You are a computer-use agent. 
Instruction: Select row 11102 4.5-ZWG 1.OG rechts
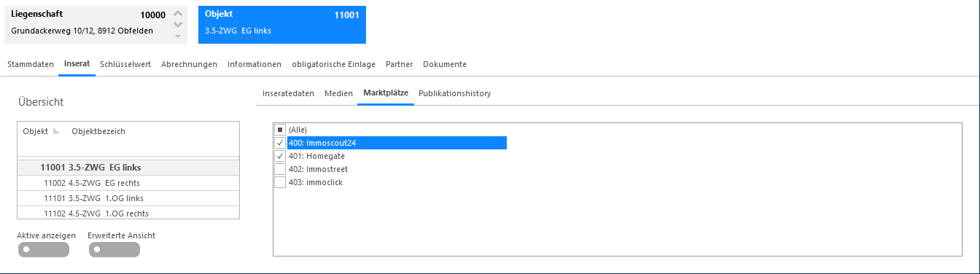coord(128,213)
